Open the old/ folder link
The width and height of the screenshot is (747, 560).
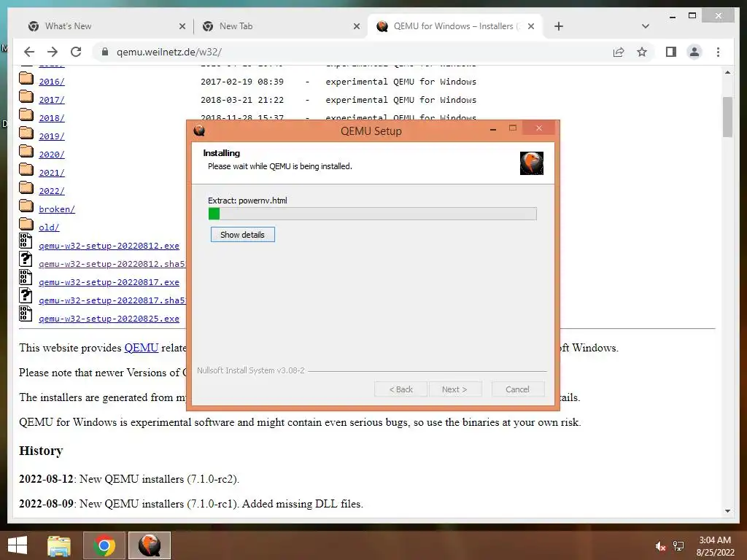click(49, 227)
